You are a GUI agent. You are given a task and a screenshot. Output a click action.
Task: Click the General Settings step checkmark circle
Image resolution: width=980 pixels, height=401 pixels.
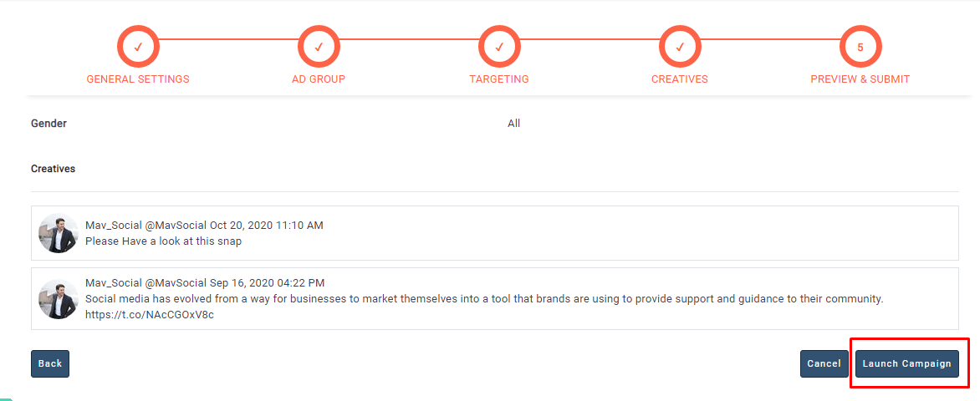[x=138, y=47]
